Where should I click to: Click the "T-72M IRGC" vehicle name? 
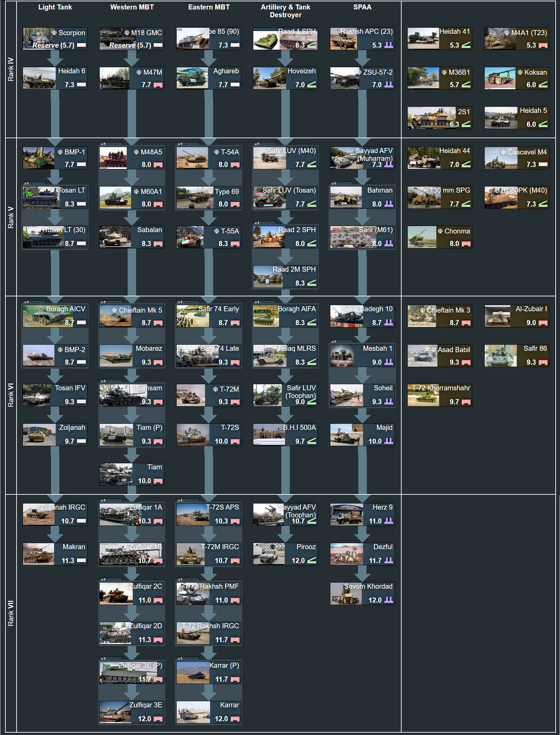[220, 547]
